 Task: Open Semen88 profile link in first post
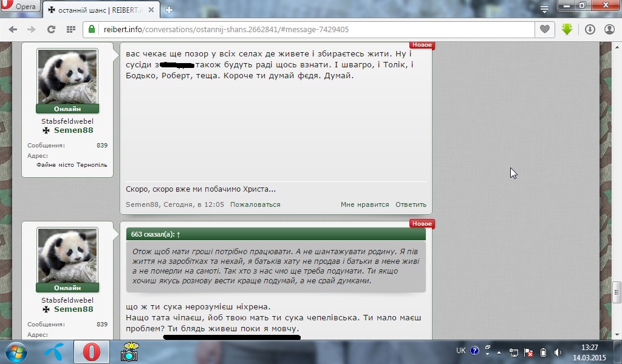(73, 130)
